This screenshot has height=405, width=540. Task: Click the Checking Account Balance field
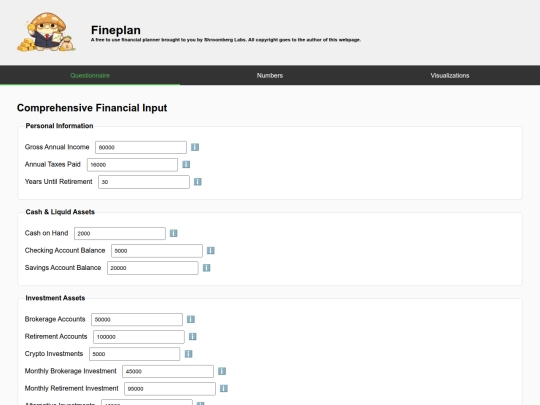tap(157, 251)
